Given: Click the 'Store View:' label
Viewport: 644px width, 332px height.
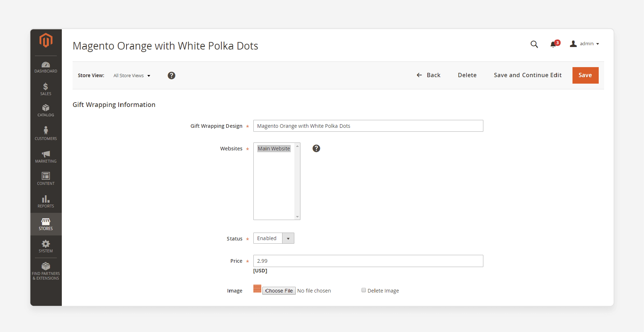Looking at the screenshot, I should click(91, 75).
